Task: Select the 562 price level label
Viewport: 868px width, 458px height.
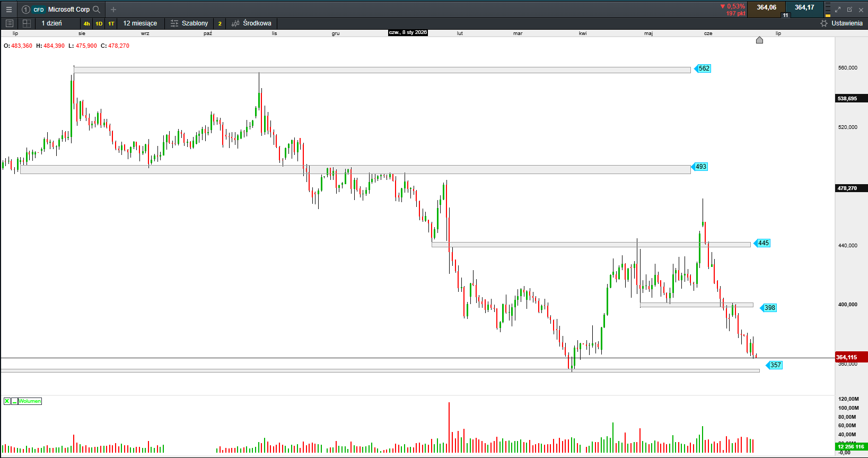Action: point(703,68)
